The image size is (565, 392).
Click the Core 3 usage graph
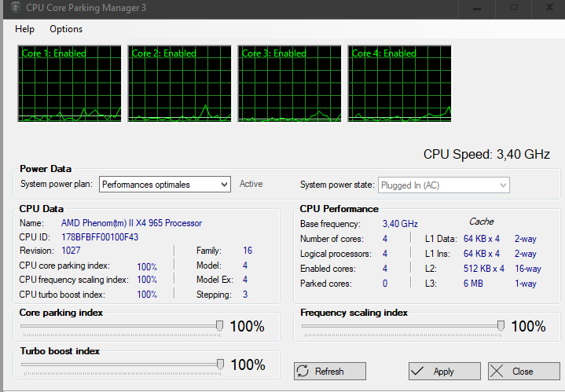[289, 83]
